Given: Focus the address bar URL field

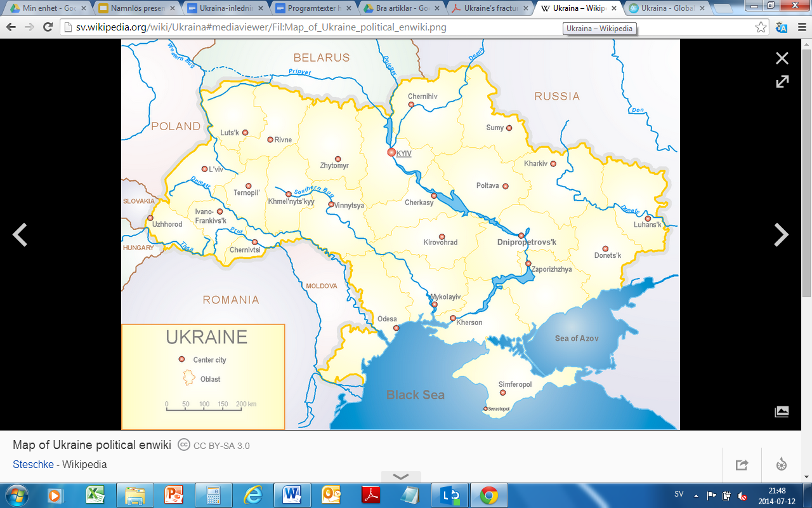Looking at the screenshot, I should click(x=406, y=27).
